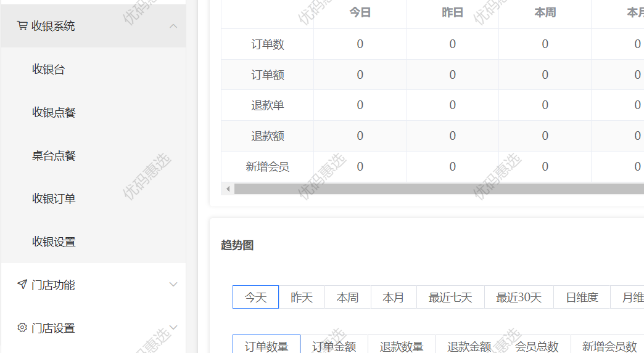
Task: Show 订单金额 in the trend chart
Action: point(334,346)
